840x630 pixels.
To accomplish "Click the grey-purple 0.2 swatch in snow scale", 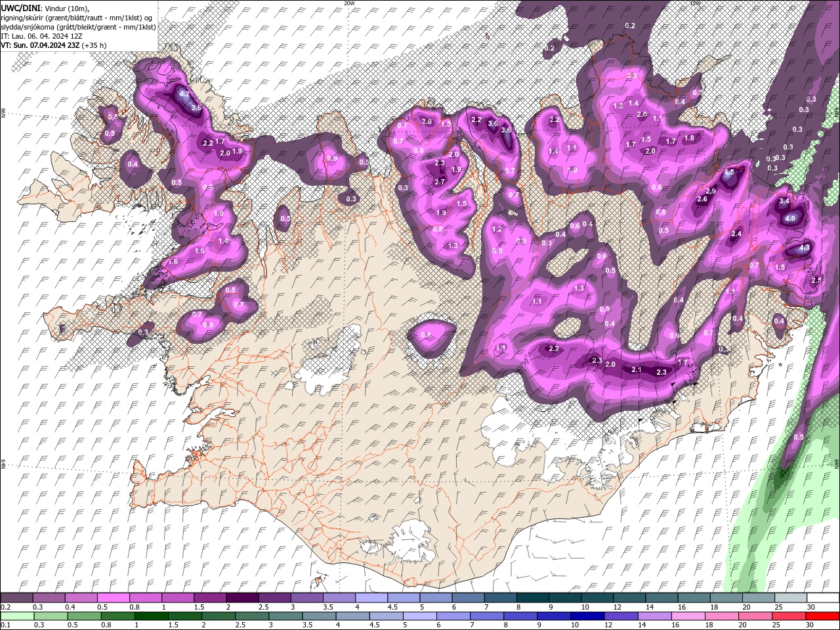I will 16,598.
